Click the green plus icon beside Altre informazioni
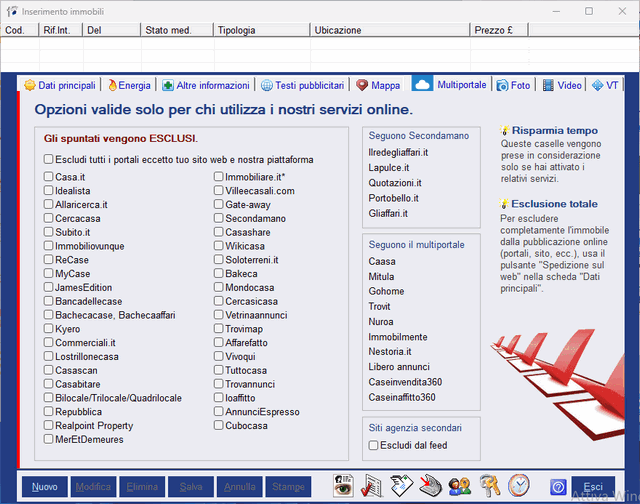Image resolution: width=640 pixels, height=504 pixels. pyautogui.click(x=168, y=85)
